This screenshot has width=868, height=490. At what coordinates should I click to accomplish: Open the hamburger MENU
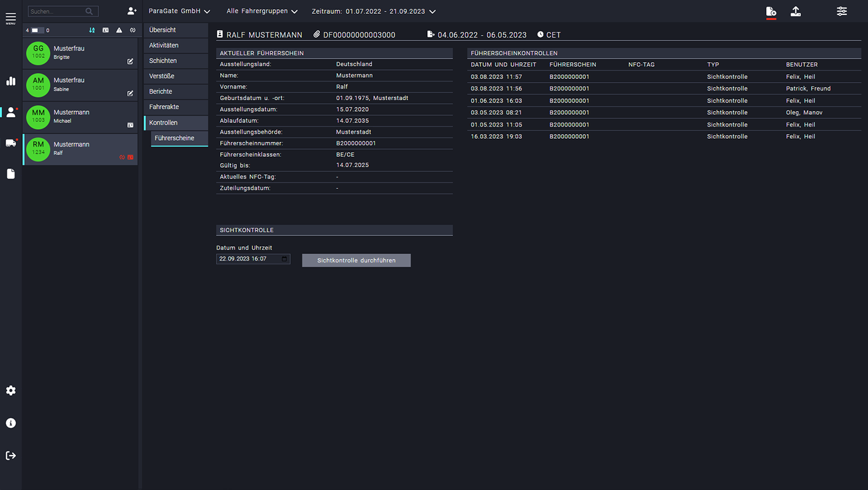(x=11, y=18)
